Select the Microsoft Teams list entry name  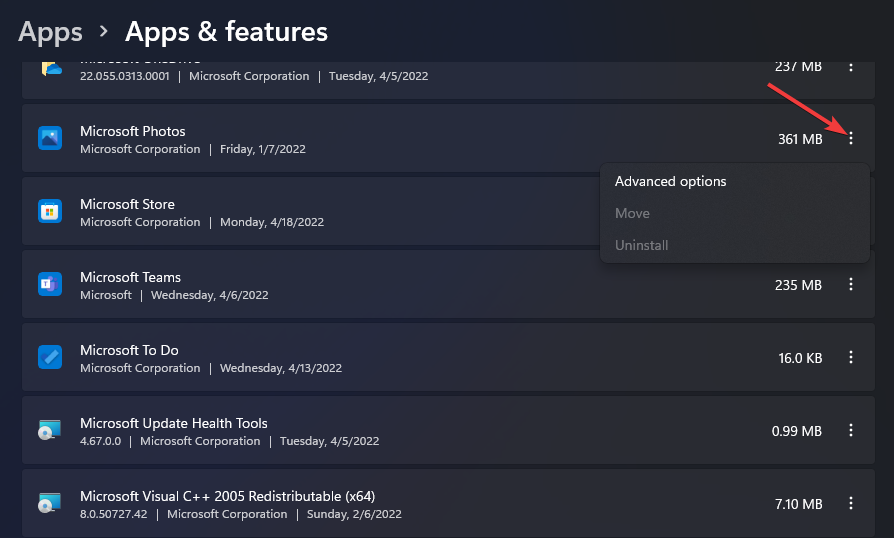[x=130, y=277]
